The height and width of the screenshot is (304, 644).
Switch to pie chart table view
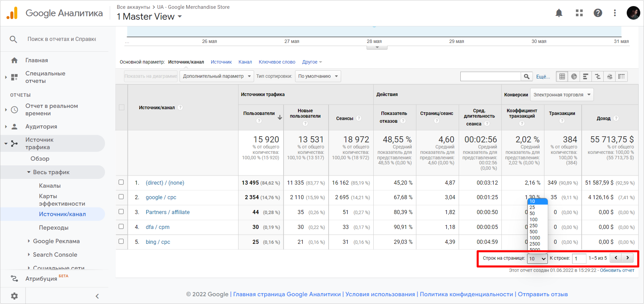click(574, 76)
